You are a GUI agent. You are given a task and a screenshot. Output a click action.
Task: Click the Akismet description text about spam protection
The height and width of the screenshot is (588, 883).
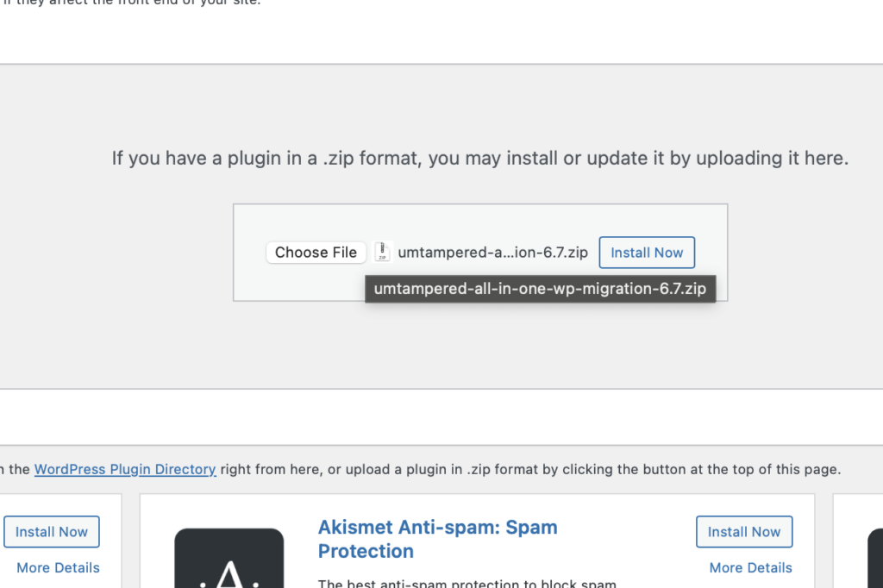pyautogui.click(x=467, y=584)
